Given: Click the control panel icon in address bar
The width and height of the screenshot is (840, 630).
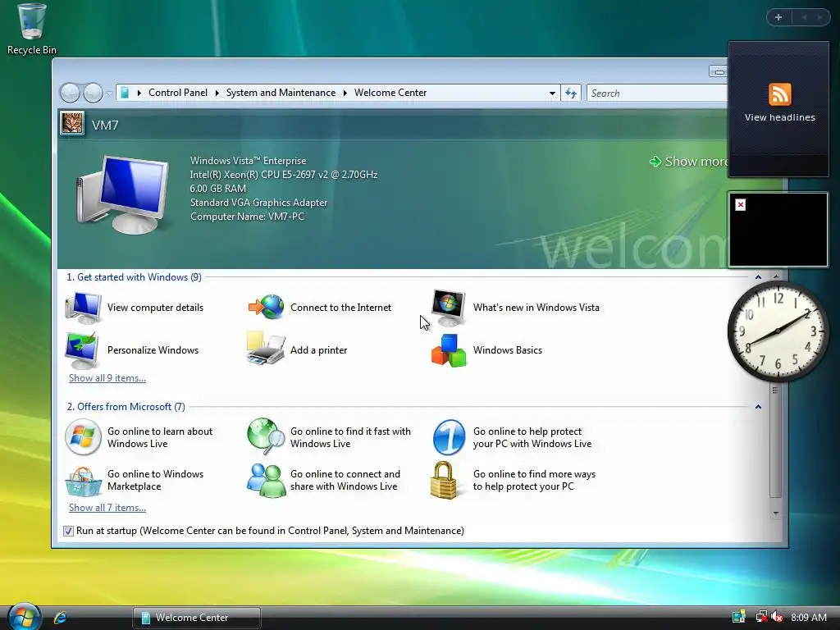Looking at the screenshot, I should click(x=125, y=93).
